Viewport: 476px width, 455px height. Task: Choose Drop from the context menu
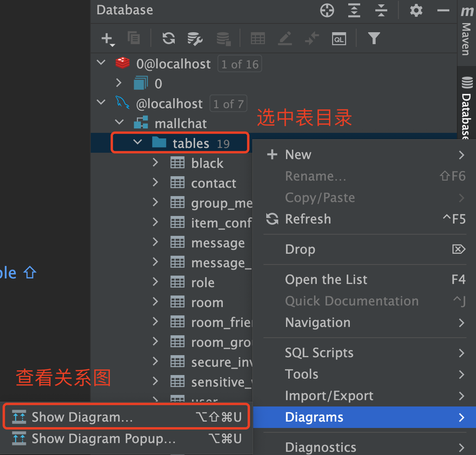coord(365,249)
